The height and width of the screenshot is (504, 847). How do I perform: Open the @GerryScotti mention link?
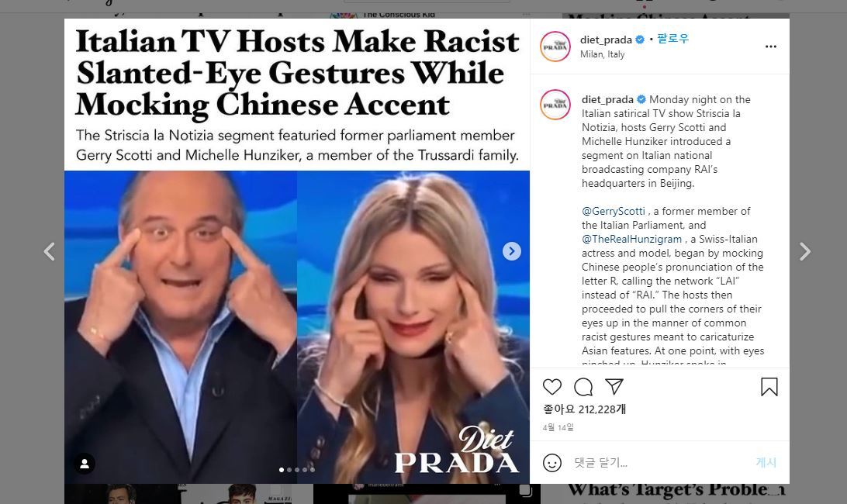613,211
